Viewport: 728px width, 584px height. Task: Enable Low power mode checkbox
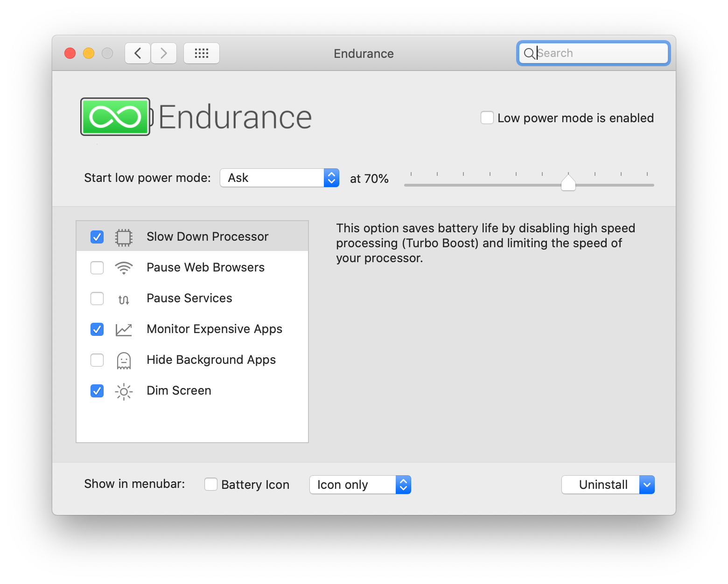click(x=487, y=118)
